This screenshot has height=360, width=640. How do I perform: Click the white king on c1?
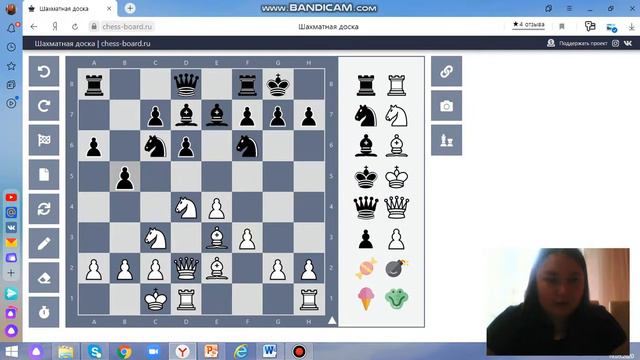155,300
